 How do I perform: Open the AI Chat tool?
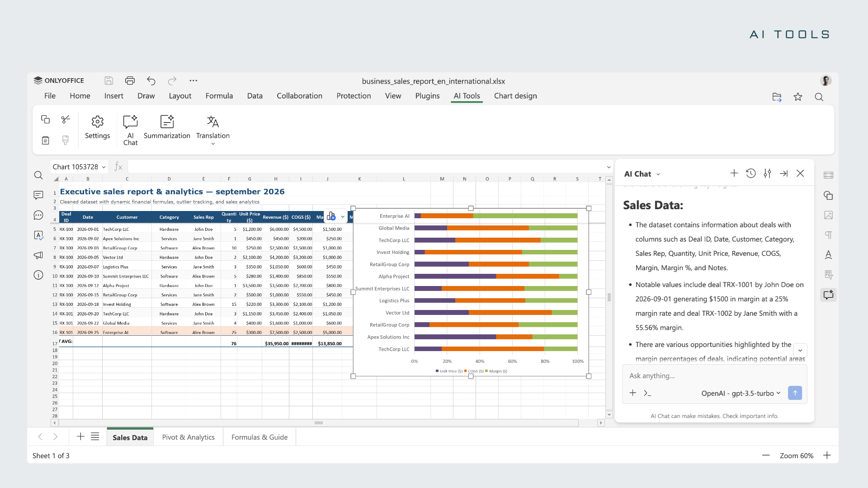coord(130,130)
